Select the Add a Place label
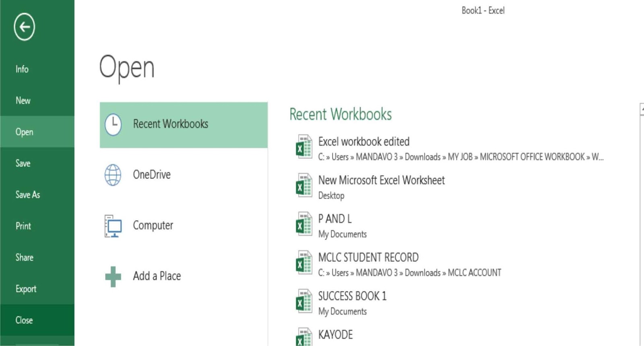644x346 pixels. point(157,276)
